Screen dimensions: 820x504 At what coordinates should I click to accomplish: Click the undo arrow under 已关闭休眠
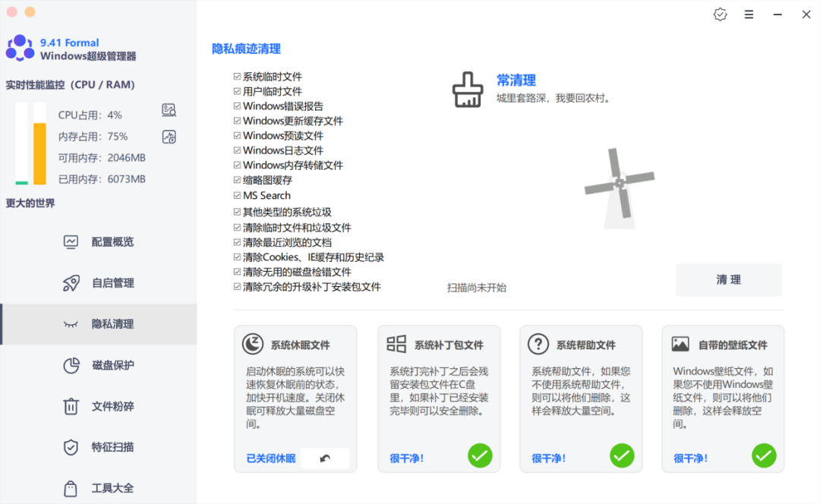(326, 458)
